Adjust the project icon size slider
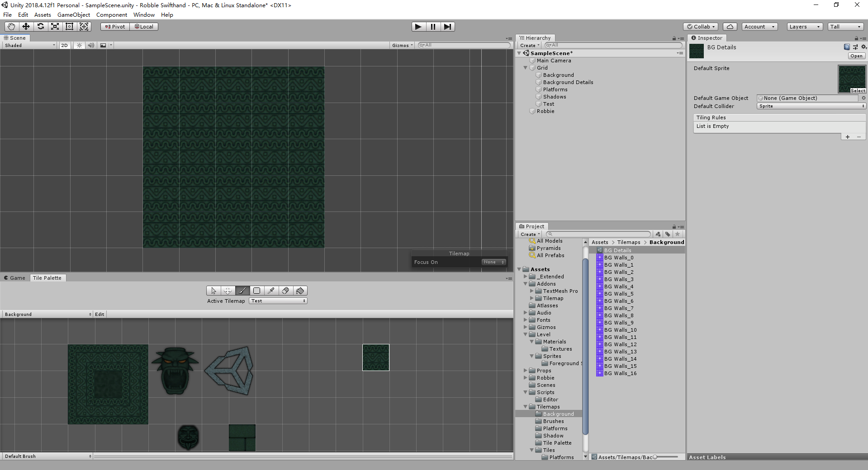868x470 pixels. point(665,457)
